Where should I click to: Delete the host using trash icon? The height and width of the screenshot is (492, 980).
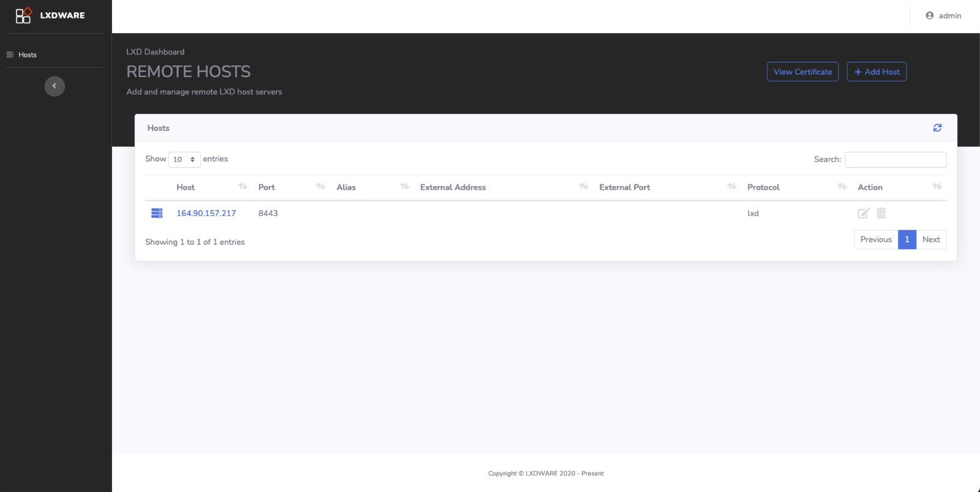pyautogui.click(x=881, y=214)
